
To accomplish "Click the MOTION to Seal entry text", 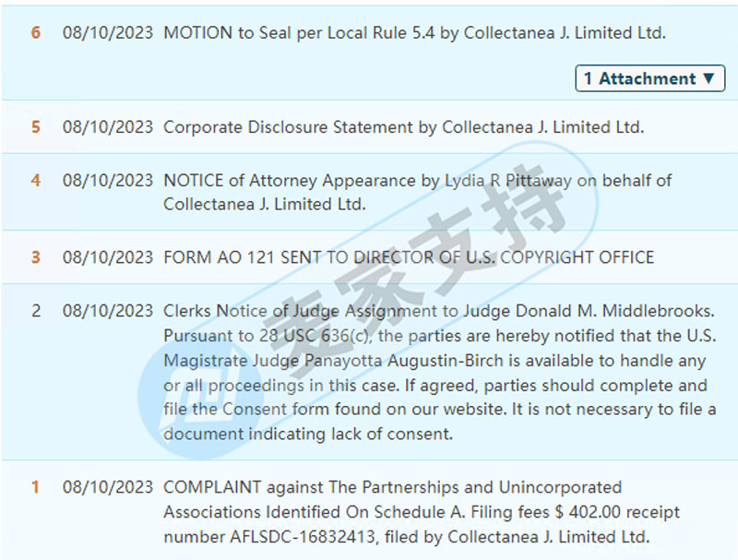I will coord(414,33).
